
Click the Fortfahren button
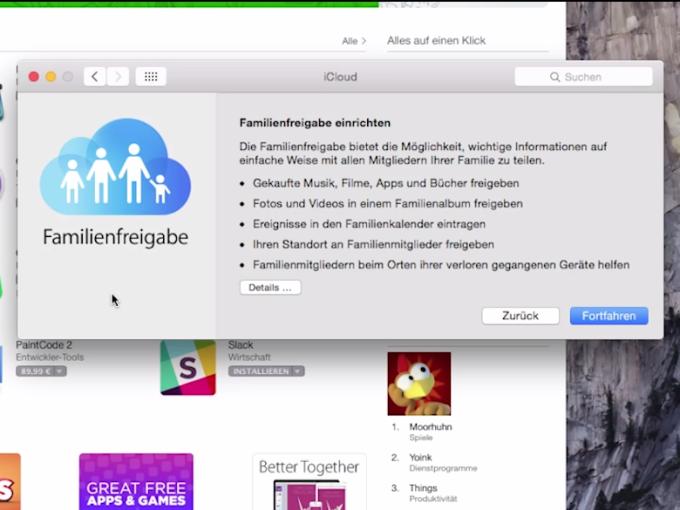tap(609, 316)
